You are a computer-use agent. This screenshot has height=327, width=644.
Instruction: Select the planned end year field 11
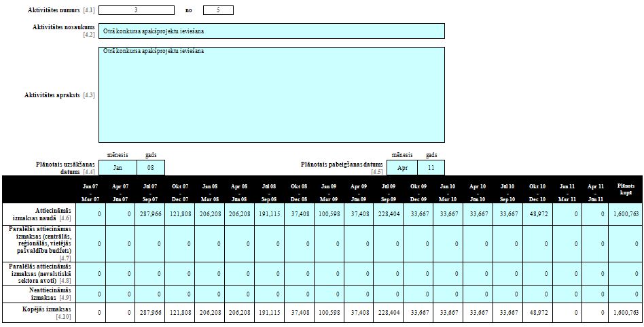click(432, 168)
